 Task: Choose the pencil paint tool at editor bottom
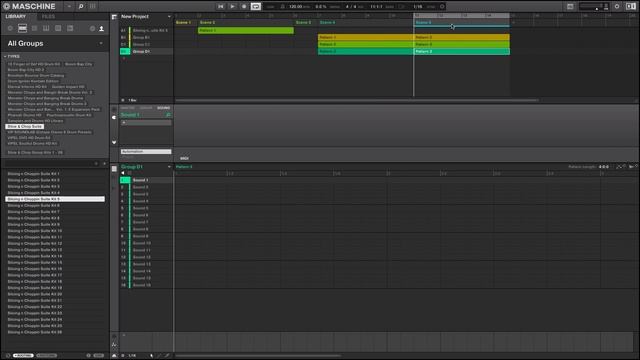coord(159,356)
